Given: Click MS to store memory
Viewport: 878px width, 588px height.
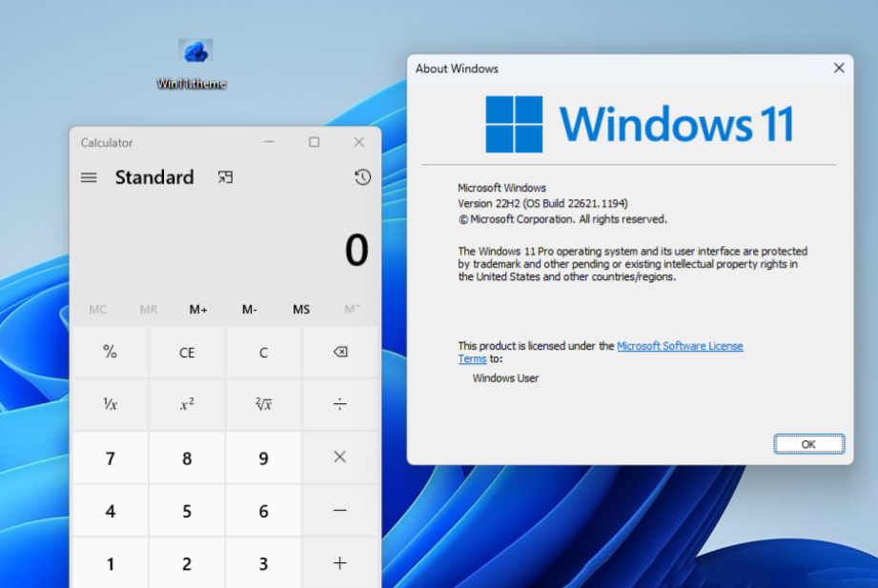Looking at the screenshot, I should (301, 309).
